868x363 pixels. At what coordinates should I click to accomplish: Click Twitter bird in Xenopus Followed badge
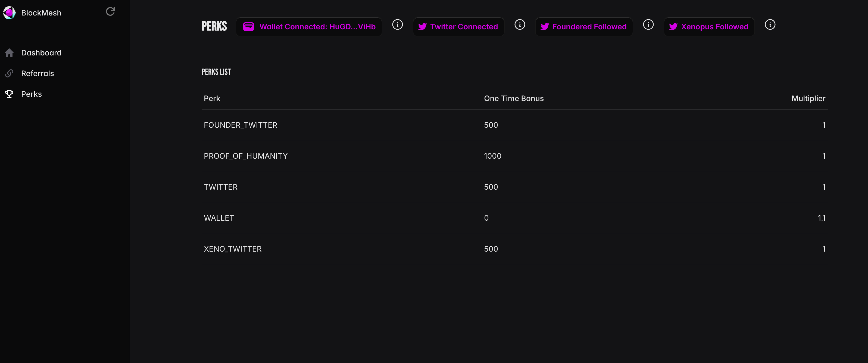point(673,27)
